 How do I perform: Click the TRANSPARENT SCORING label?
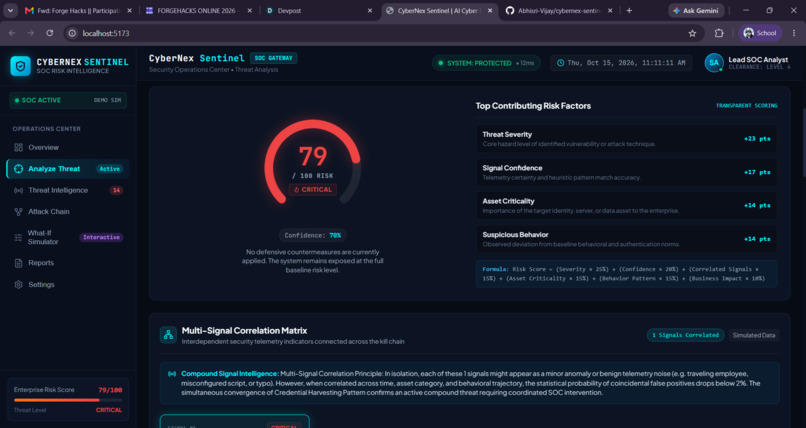click(x=746, y=106)
